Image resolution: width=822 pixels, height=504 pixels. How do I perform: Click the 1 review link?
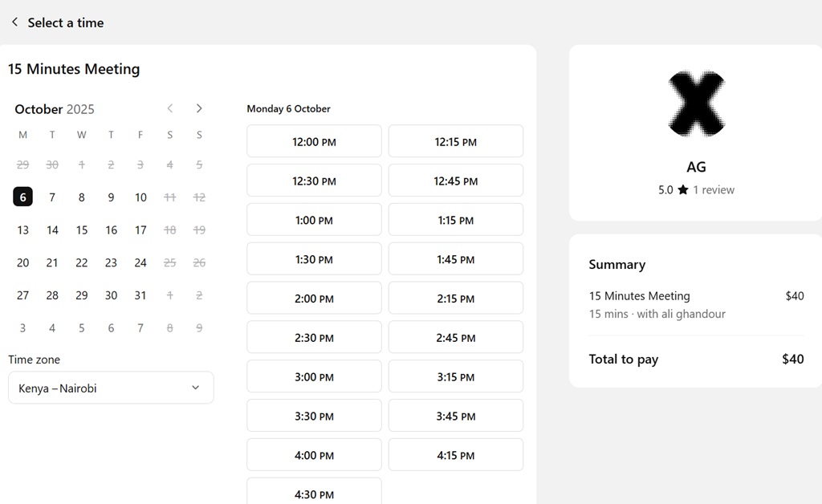click(x=712, y=190)
